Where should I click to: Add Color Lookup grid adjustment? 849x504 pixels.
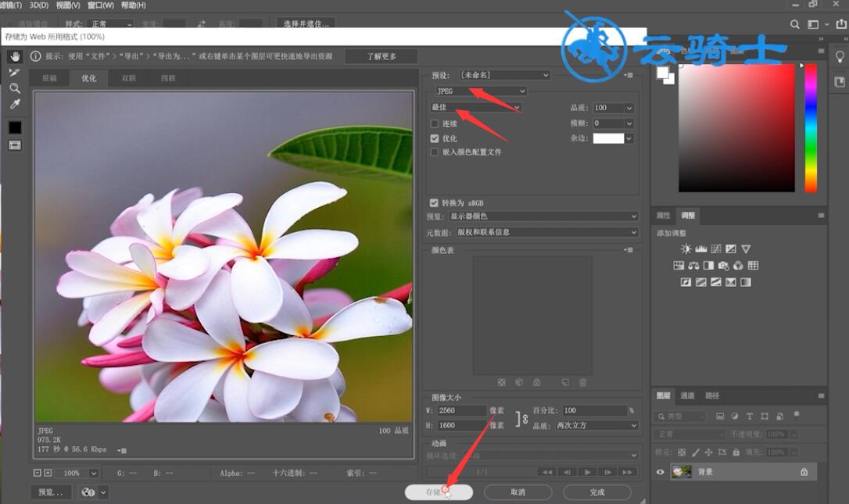(x=753, y=265)
